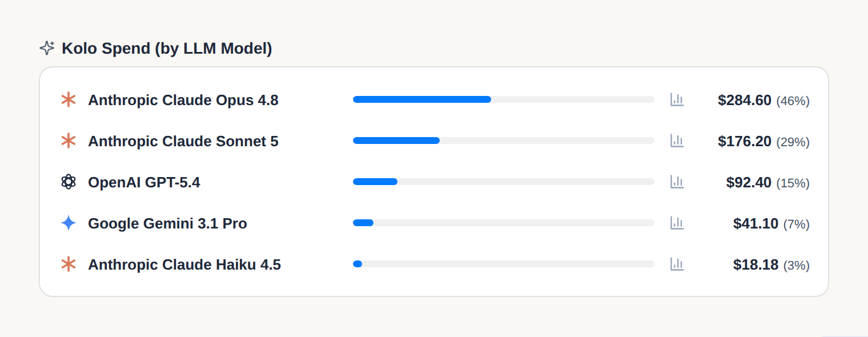Screen dimensions: 868x337
Task: Click the Google Gemini star logo
Action: pyautogui.click(x=69, y=223)
